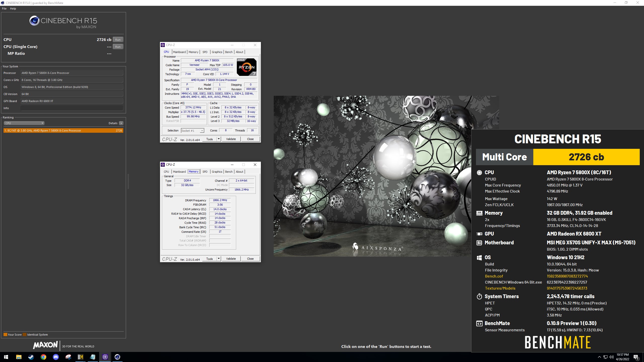Open the volume control in the tray
This screenshot has height=362, width=644.
click(612, 357)
